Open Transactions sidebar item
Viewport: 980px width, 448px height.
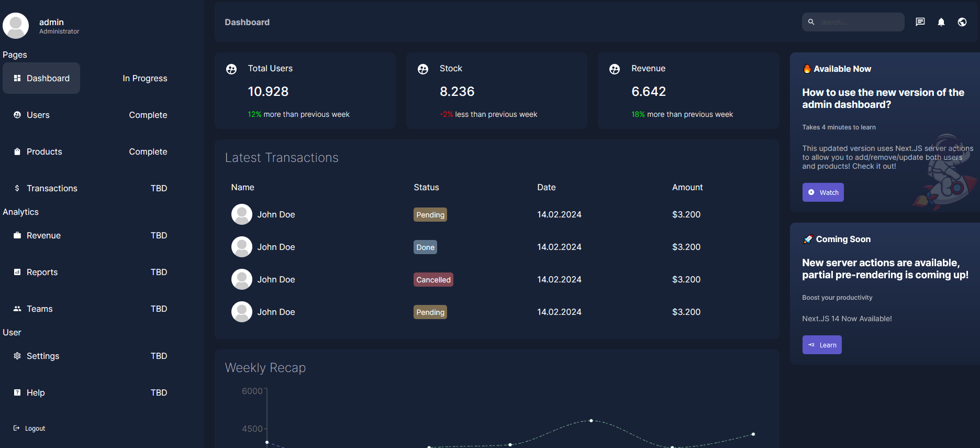point(52,188)
